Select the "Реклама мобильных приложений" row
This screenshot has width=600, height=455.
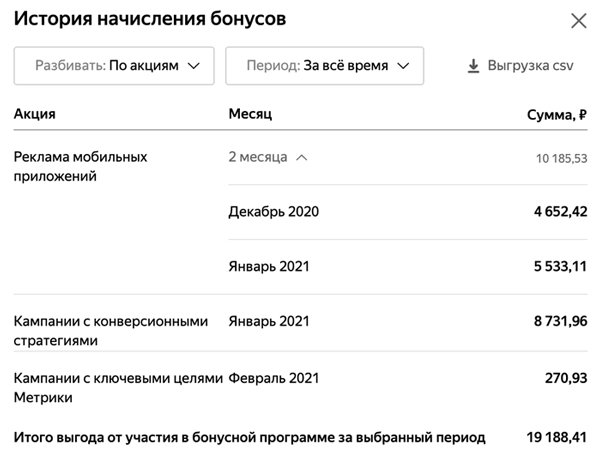pos(80,166)
